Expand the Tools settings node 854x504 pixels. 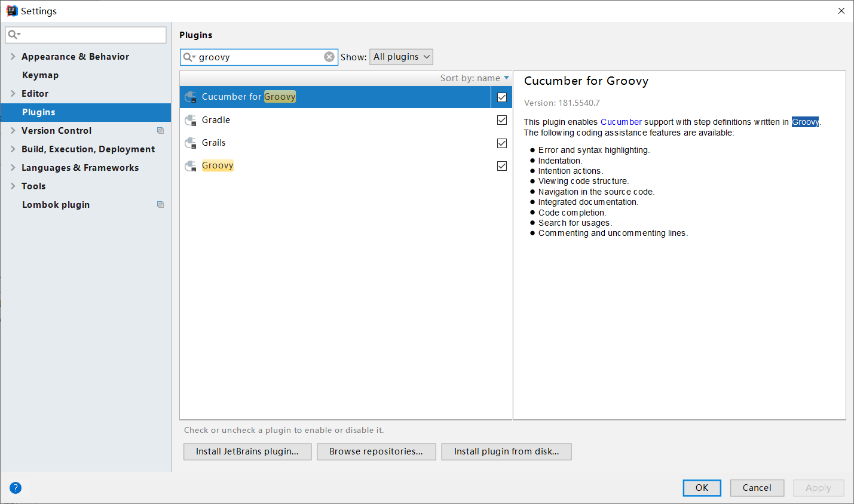click(13, 186)
